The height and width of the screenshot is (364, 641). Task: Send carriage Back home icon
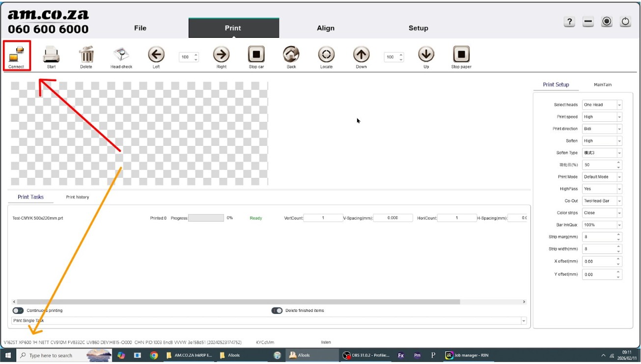(x=291, y=54)
